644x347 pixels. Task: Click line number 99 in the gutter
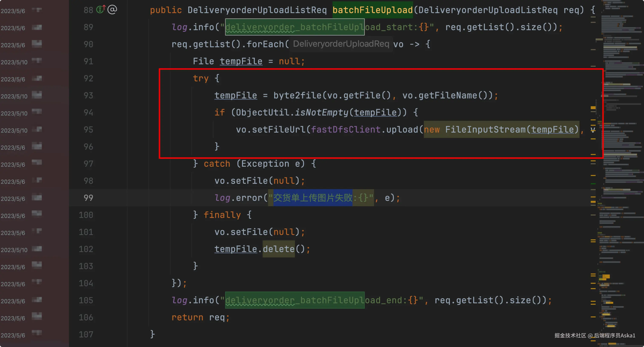click(88, 198)
